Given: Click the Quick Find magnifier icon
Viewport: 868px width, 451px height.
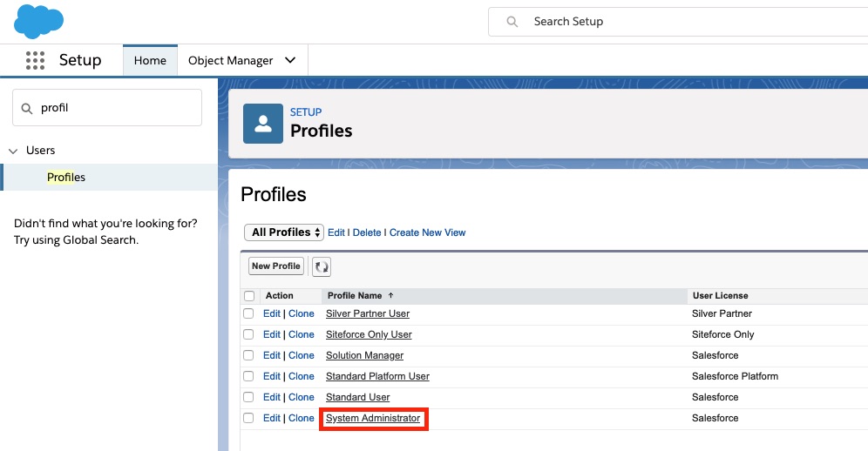Looking at the screenshot, I should click(26, 109).
